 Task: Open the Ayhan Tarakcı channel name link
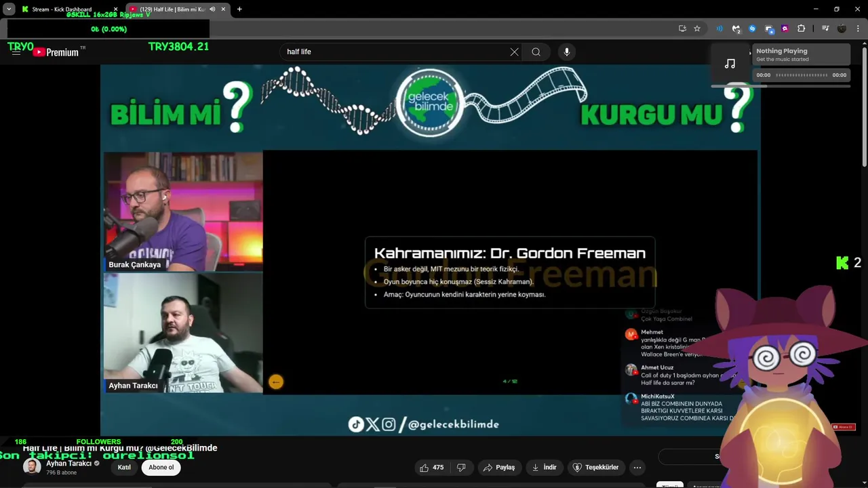click(68, 464)
